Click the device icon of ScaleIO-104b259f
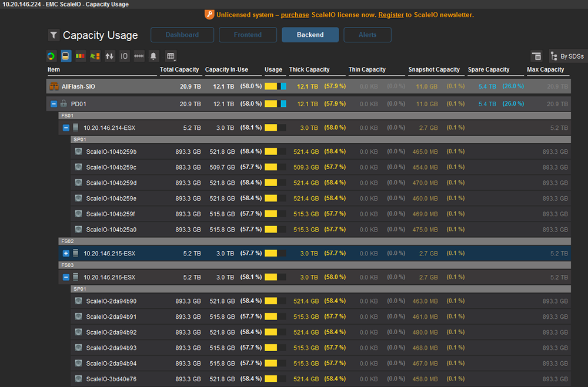 pyautogui.click(x=78, y=214)
